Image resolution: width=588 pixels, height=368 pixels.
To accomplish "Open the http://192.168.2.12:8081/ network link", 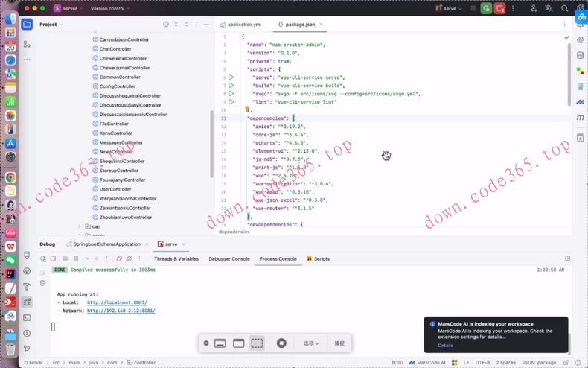I will [x=121, y=311].
